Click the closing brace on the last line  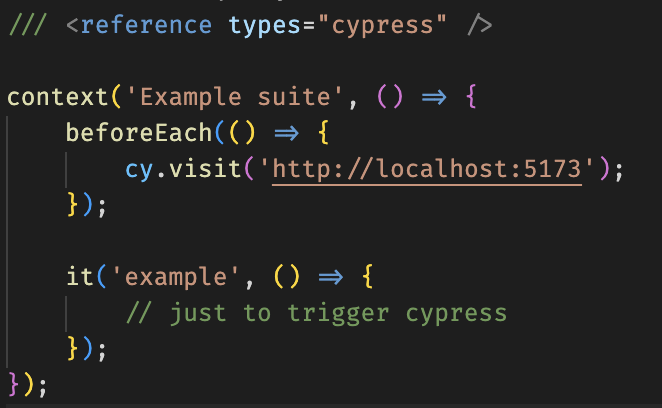(x=13, y=384)
